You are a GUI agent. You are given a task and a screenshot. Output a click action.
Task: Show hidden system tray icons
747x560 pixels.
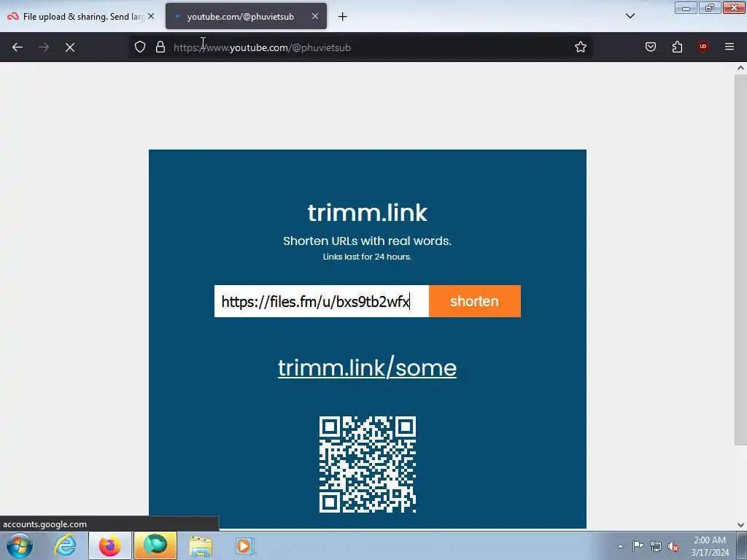click(x=620, y=546)
